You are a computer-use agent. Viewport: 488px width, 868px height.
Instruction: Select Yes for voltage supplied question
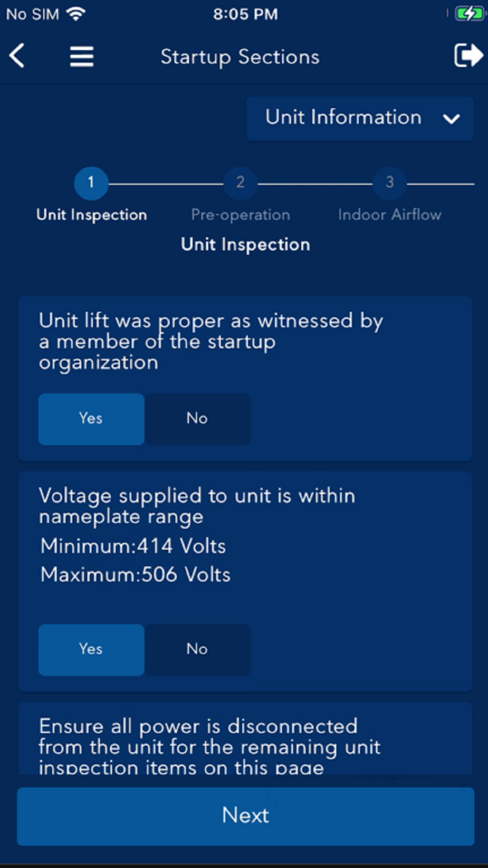click(x=91, y=650)
